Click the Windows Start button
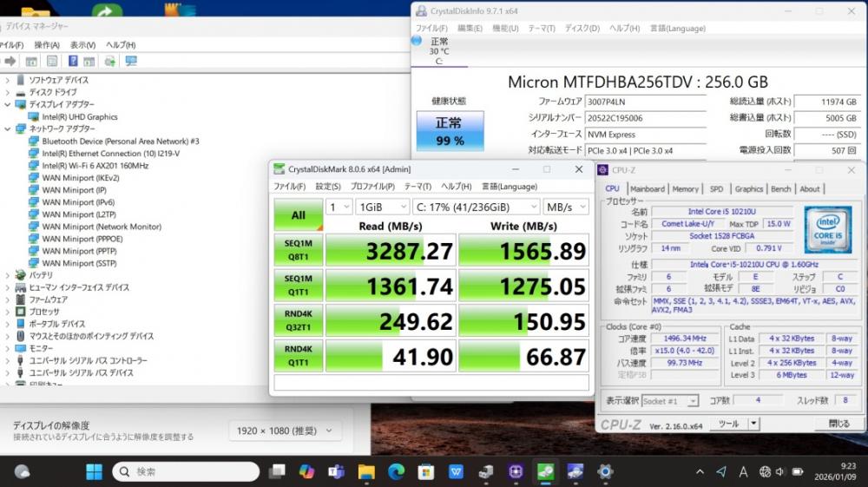868x487 pixels. pos(93,471)
